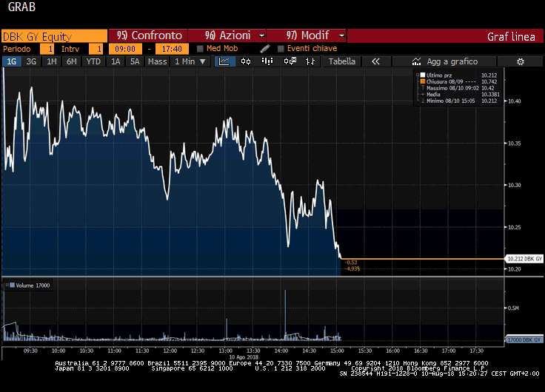Click the 10.40 price axis label
Image resolution: width=545 pixels, height=392 pixels.
tap(515, 101)
